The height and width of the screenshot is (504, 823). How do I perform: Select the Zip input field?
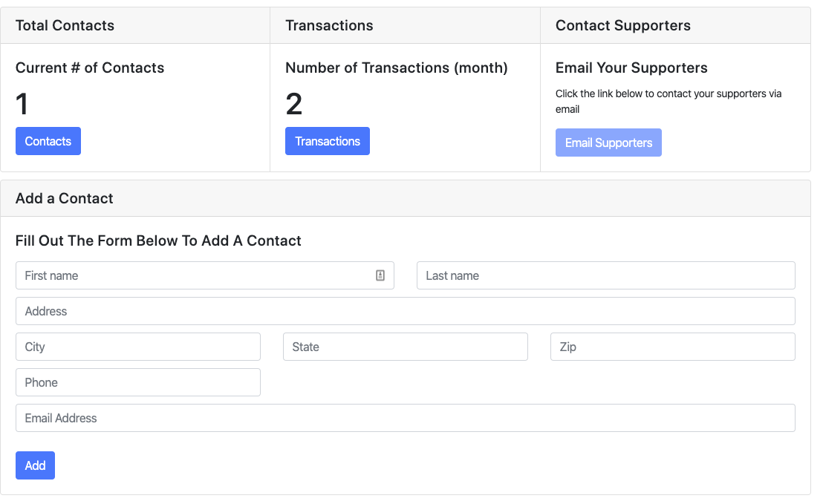672,347
